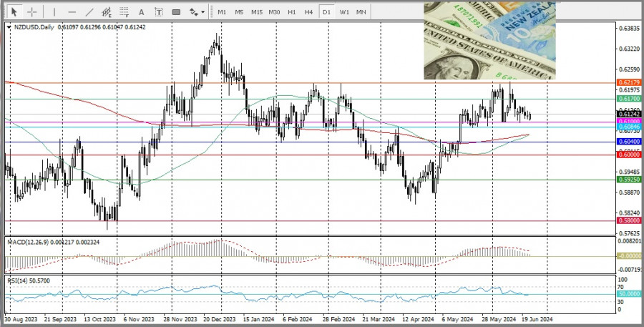Activate the crosshair tool
This screenshot has width=644, height=327.
coord(32,11)
